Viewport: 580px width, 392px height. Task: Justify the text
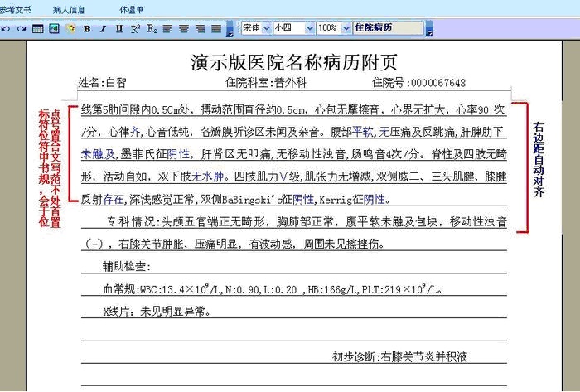(216, 28)
